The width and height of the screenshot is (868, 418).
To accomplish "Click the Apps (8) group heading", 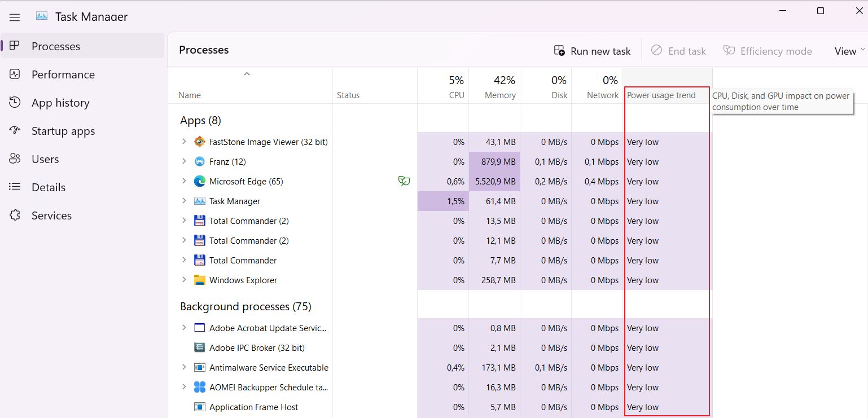I will point(200,120).
